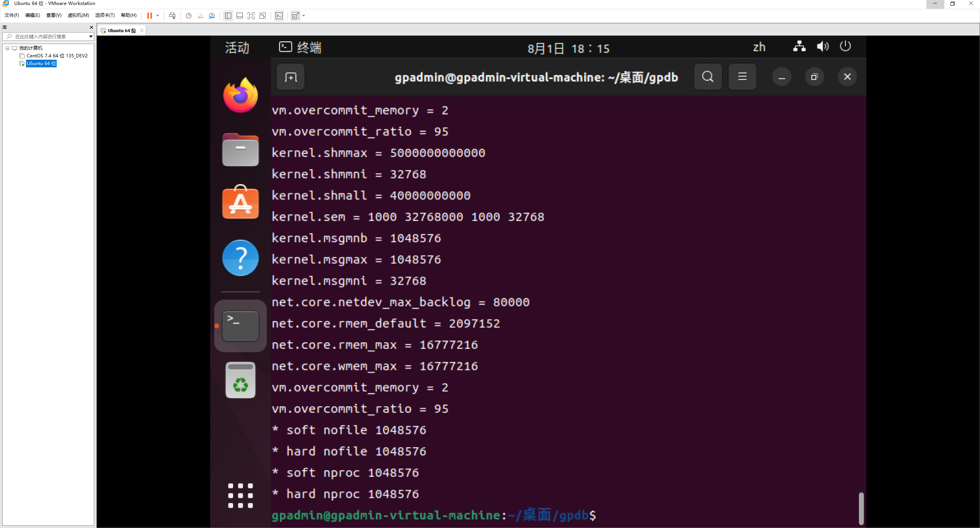Click the * hard nproc 1048576 line
The width and height of the screenshot is (980, 528).
click(x=345, y=494)
